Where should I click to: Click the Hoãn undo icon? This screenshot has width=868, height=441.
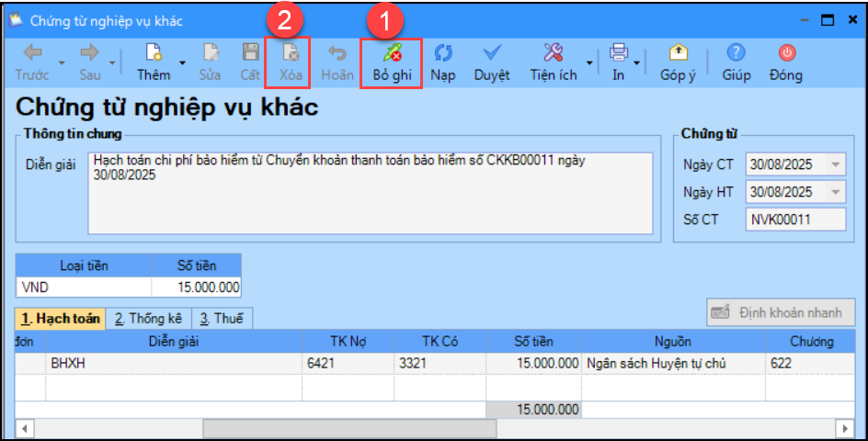pyautogui.click(x=337, y=53)
